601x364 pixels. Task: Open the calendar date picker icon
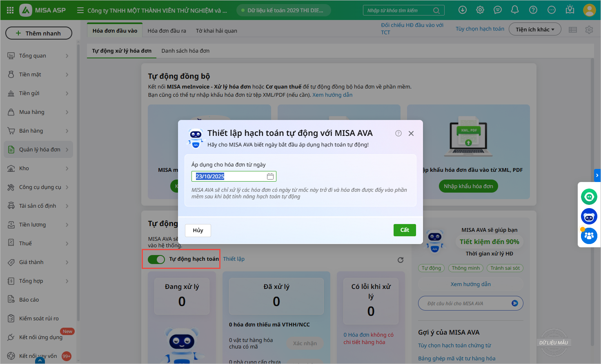click(x=270, y=176)
